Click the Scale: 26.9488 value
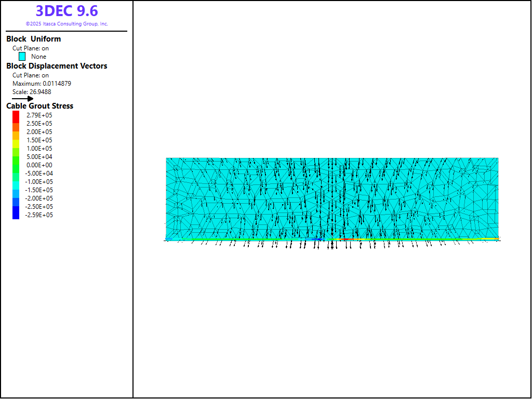 (x=32, y=92)
